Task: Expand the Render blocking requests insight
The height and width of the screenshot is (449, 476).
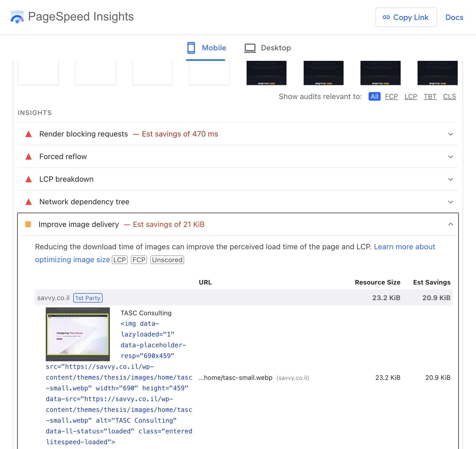Action: [x=450, y=134]
